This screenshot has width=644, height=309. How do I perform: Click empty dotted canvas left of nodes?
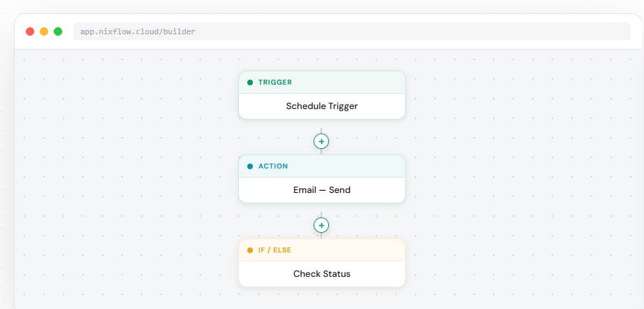click(x=123, y=177)
